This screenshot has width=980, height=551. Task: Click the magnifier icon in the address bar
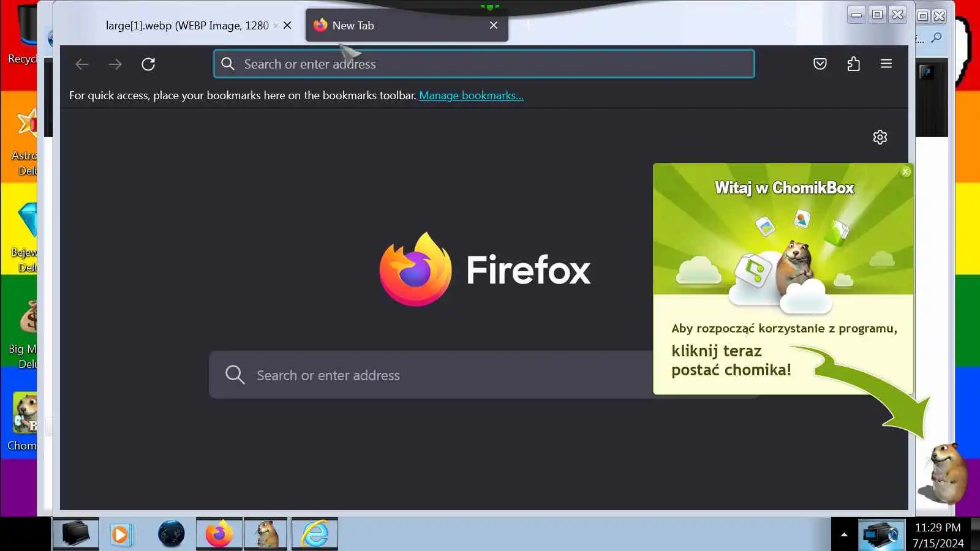tap(228, 64)
